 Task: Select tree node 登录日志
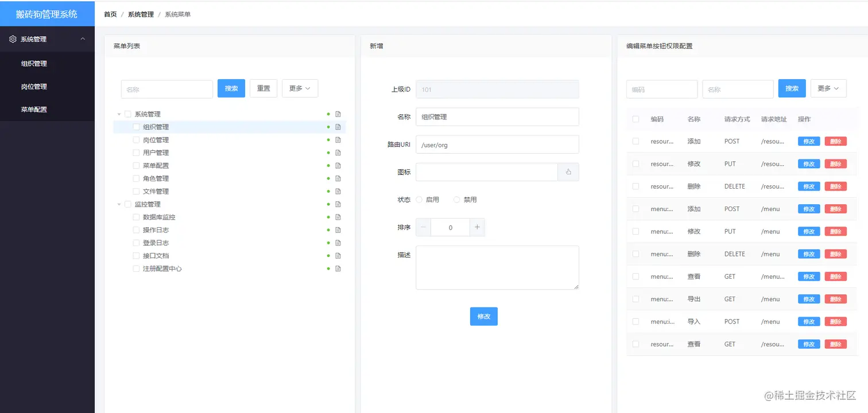pyautogui.click(x=156, y=243)
